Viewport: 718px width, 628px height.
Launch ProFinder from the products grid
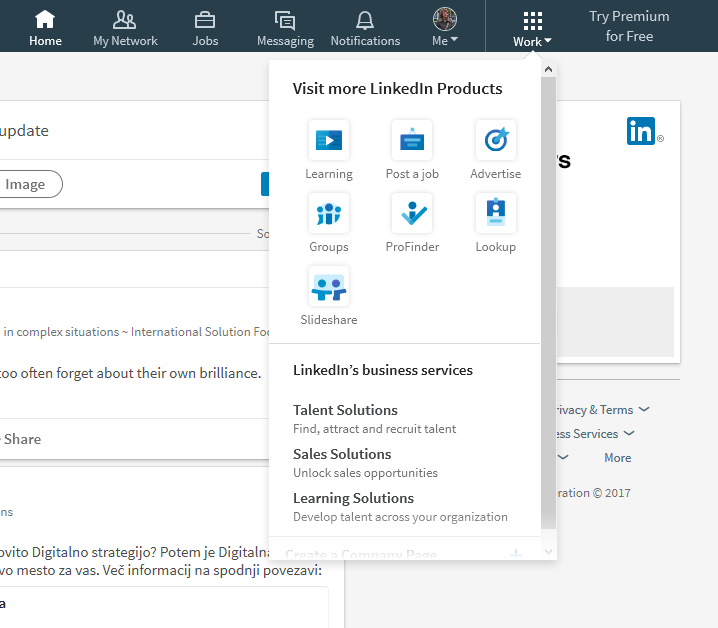point(412,214)
